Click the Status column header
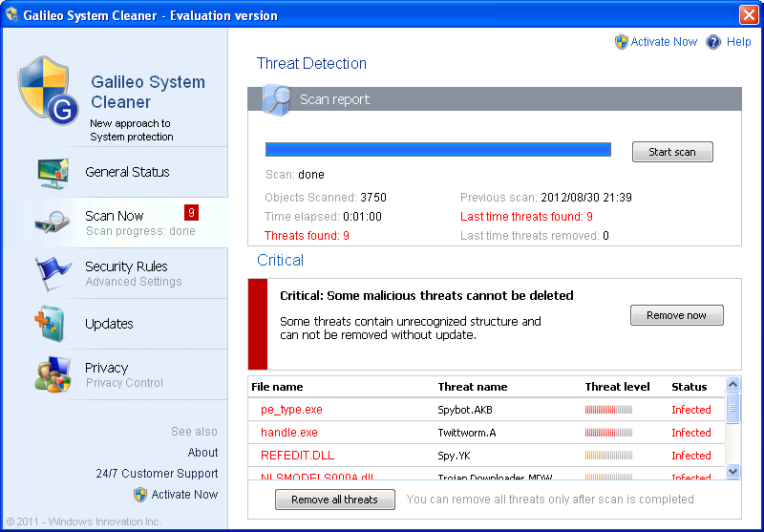Viewport: 764px width, 532px height. [689, 387]
